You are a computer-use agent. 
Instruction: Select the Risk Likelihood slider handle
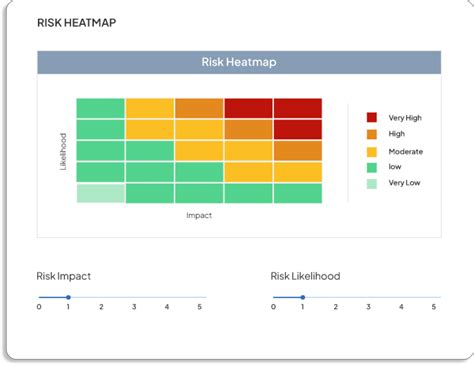point(303,297)
